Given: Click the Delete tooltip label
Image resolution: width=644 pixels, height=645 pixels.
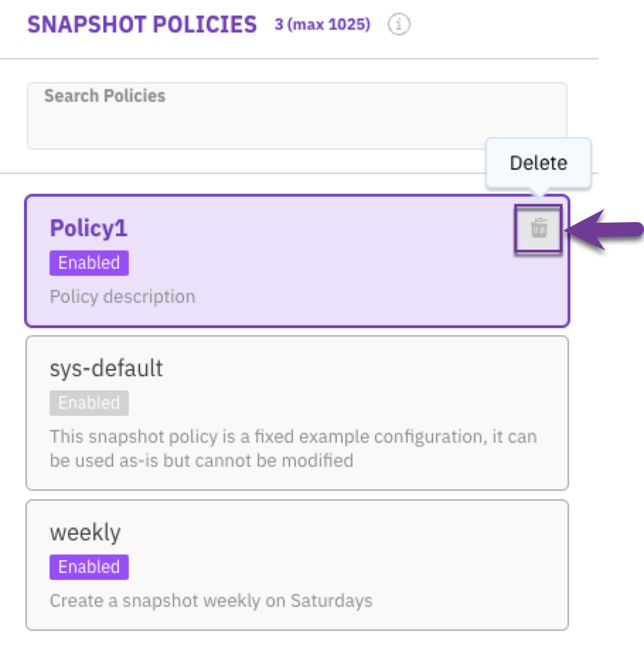Looking at the screenshot, I should click(539, 163).
